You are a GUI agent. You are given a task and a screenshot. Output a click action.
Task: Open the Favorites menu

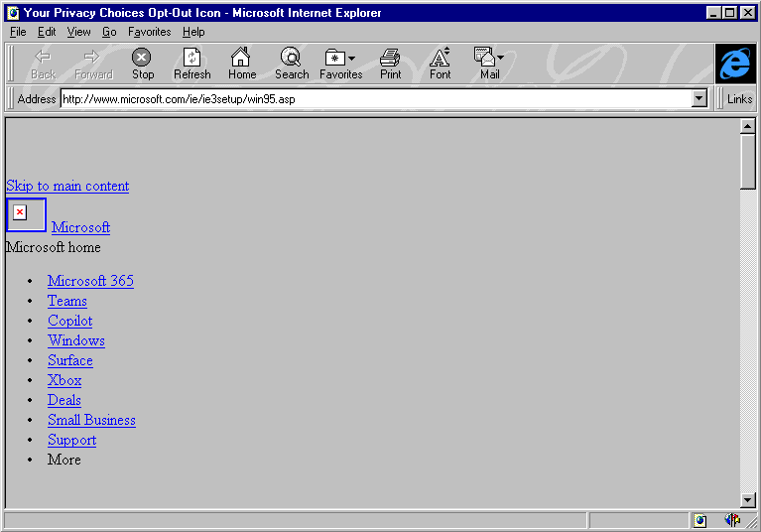coord(150,32)
